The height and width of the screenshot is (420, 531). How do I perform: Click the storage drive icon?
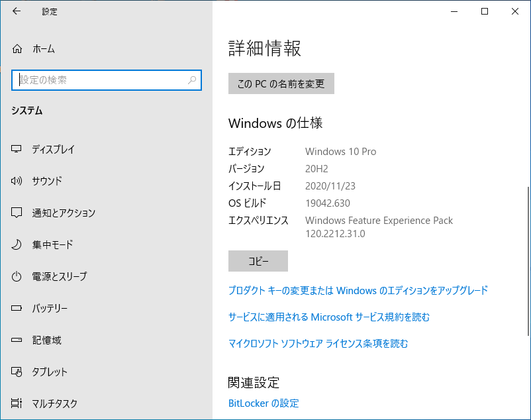[x=17, y=340]
